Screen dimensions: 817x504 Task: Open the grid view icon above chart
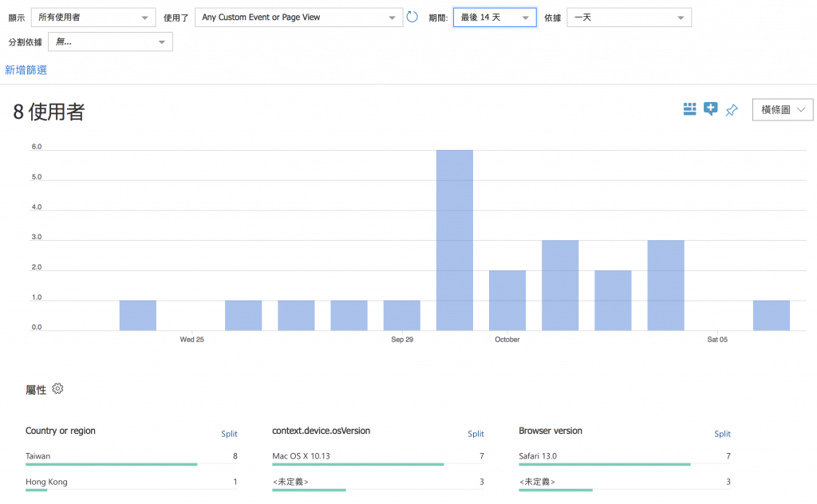point(689,108)
